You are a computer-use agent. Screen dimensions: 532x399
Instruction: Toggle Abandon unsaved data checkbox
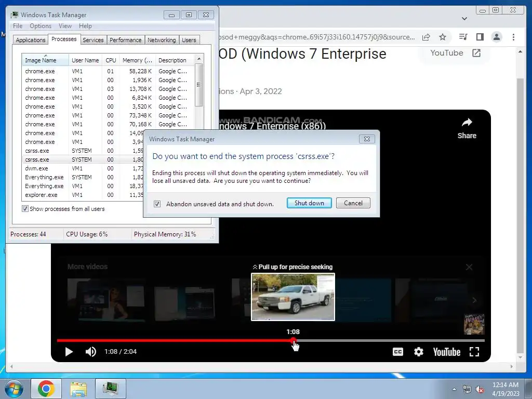(157, 204)
